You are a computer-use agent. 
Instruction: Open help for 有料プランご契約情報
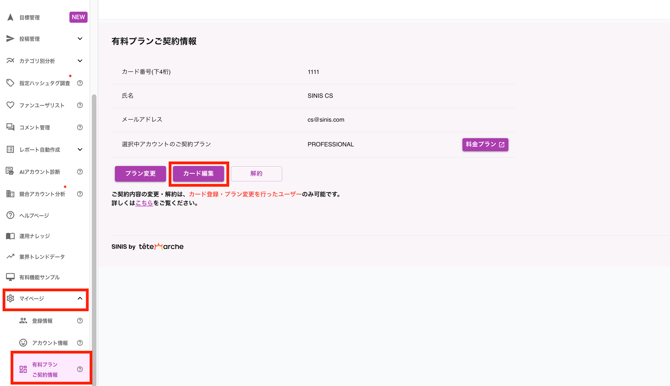pyautogui.click(x=80, y=369)
